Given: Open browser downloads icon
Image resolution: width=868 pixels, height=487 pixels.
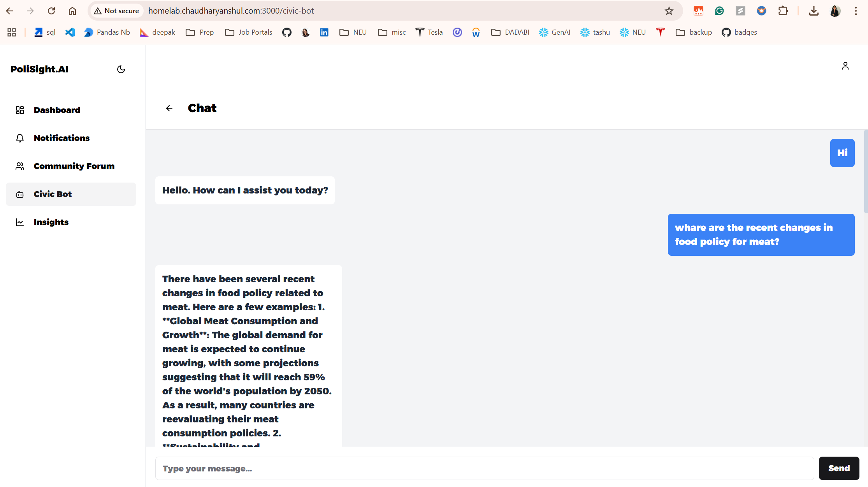Looking at the screenshot, I should pyautogui.click(x=814, y=11).
